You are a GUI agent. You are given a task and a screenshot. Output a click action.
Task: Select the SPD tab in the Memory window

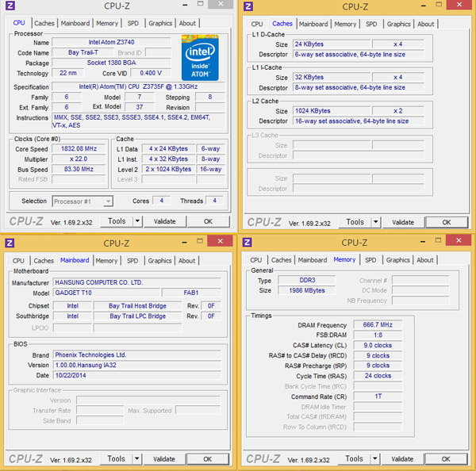click(x=370, y=260)
